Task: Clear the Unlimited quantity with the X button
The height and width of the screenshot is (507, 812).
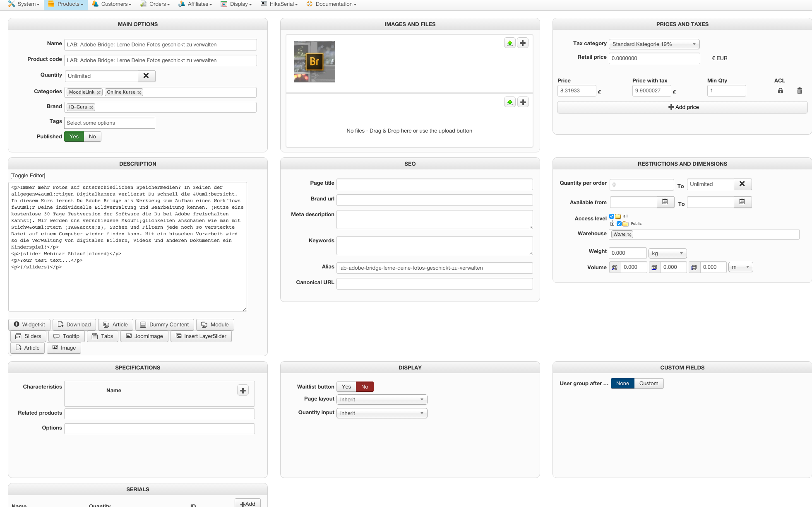Action: point(146,76)
